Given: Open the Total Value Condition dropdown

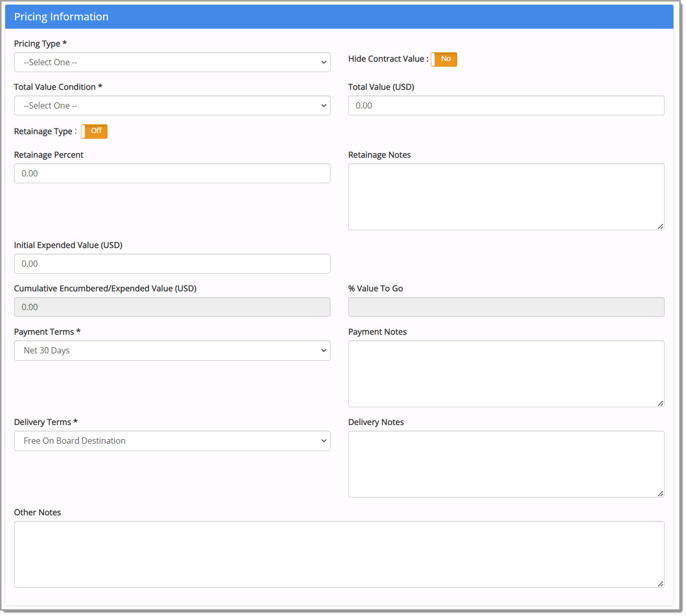Looking at the screenshot, I should click(172, 105).
